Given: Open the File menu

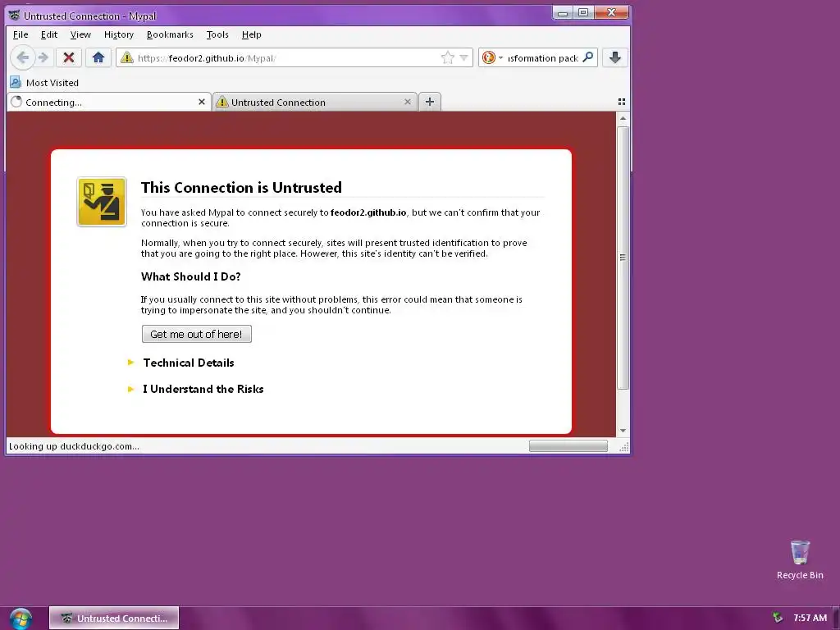Looking at the screenshot, I should [21, 34].
